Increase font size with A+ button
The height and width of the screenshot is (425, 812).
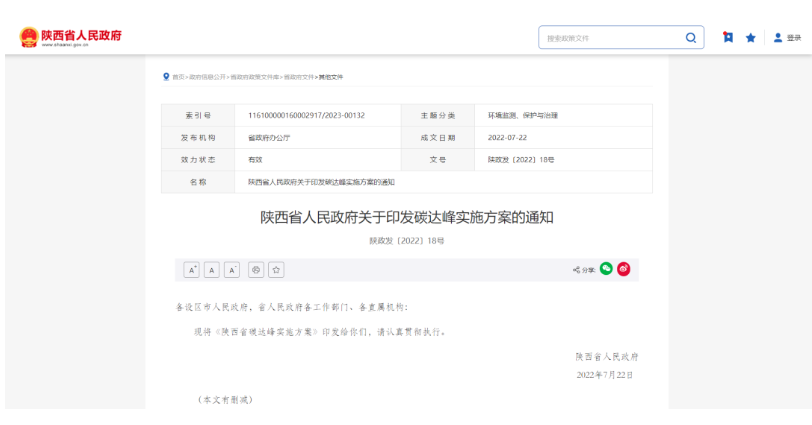click(x=191, y=269)
